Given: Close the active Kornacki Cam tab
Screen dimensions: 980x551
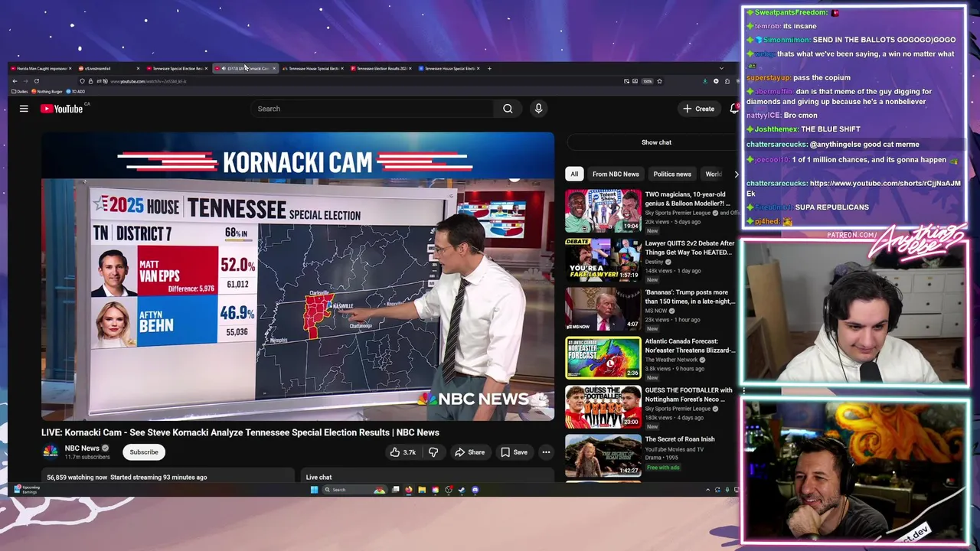Looking at the screenshot, I should [x=274, y=68].
